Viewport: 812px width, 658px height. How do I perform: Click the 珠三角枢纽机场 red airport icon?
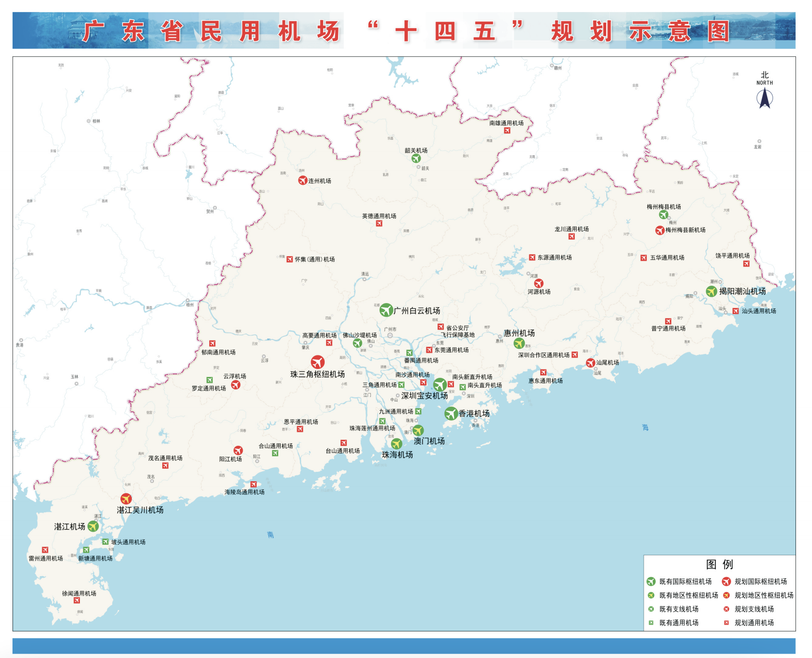318,362
